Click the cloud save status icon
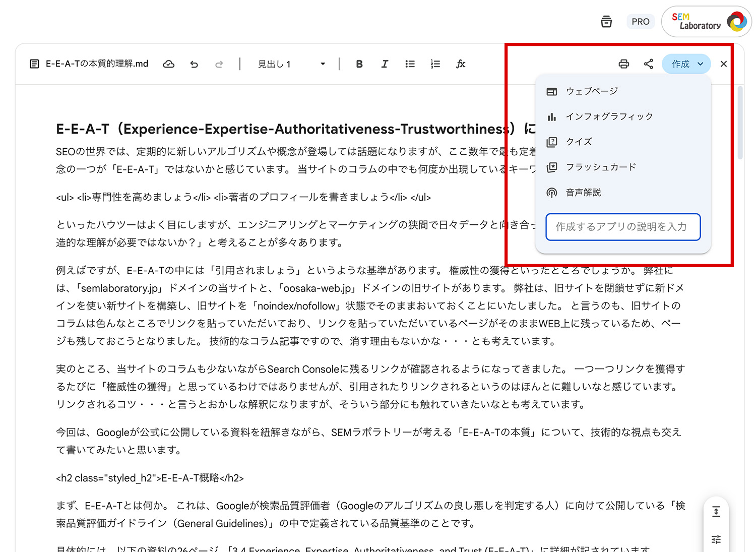 169,64
